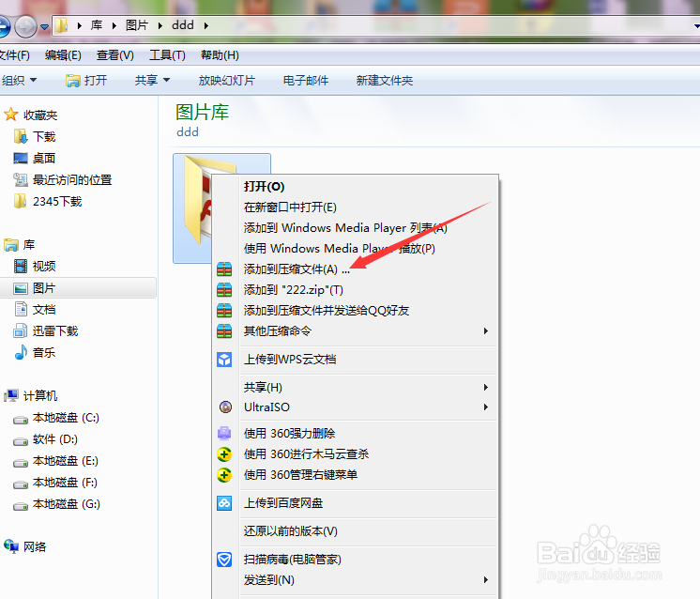Open the 组织 dropdown

pyautogui.click(x=19, y=81)
